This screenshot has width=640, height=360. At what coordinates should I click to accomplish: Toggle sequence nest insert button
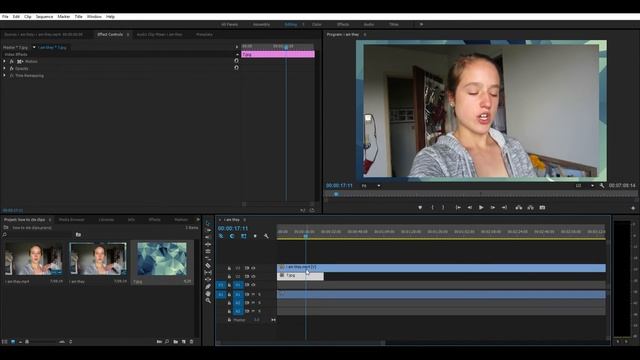pyautogui.click(x=221, y=236)
